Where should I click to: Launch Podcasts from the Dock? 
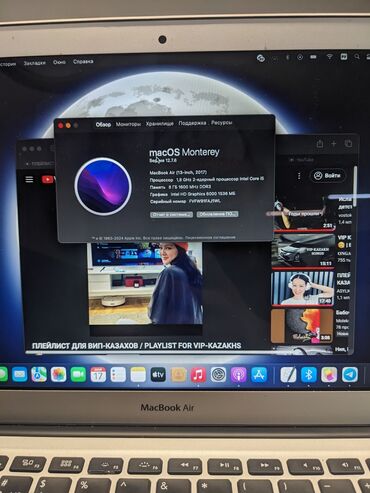239,375
